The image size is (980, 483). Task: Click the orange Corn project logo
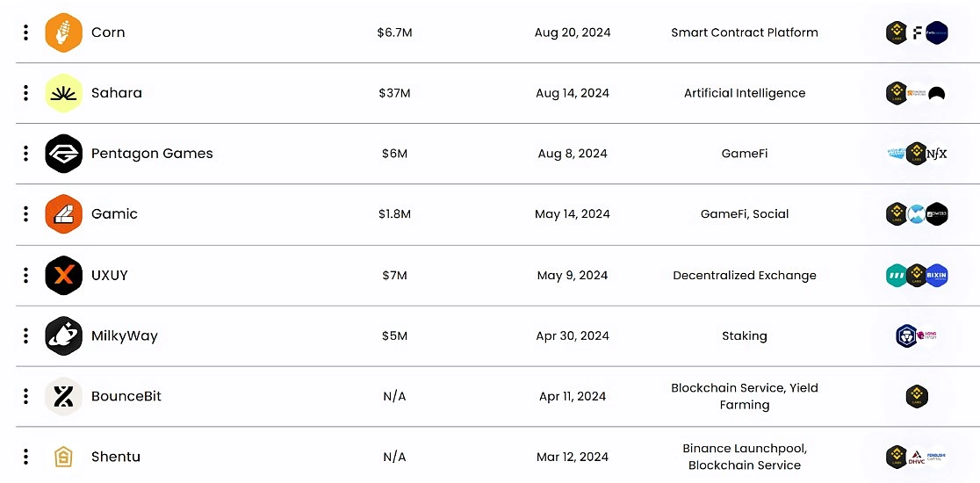point(64,32)
